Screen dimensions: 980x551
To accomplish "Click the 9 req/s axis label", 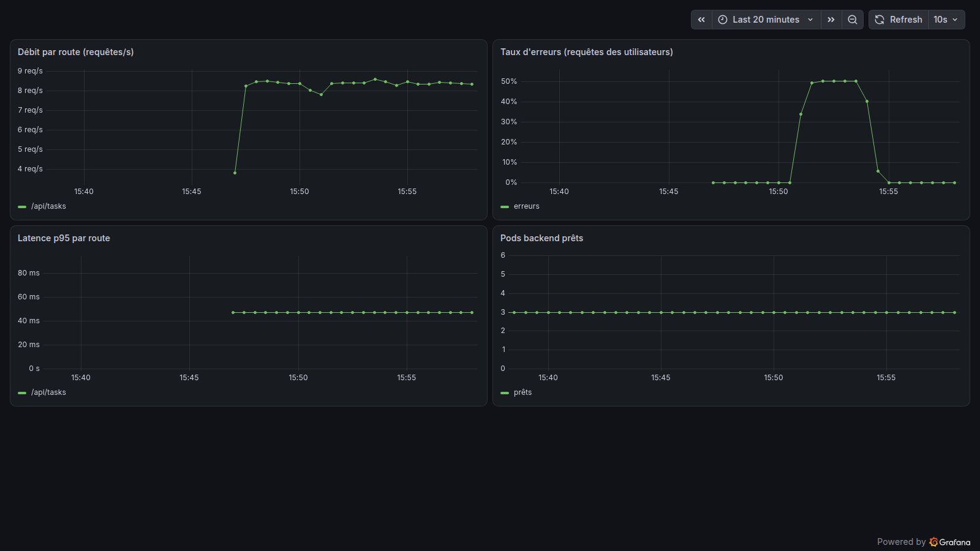I will [30, 71].
